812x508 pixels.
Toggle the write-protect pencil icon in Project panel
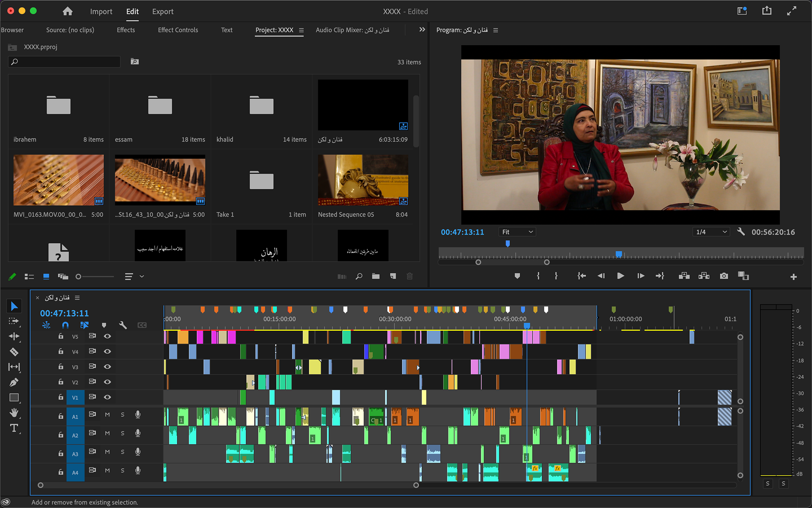click(12, 276)
